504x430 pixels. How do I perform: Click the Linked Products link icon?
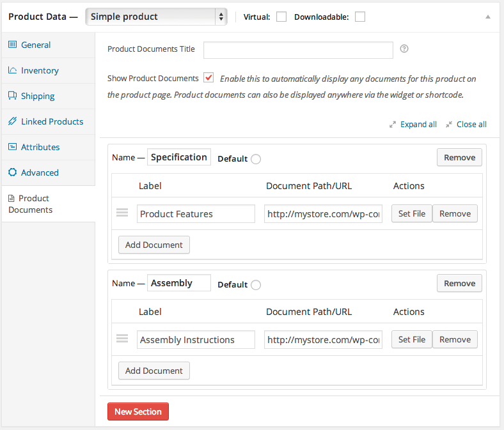(12, 121)
